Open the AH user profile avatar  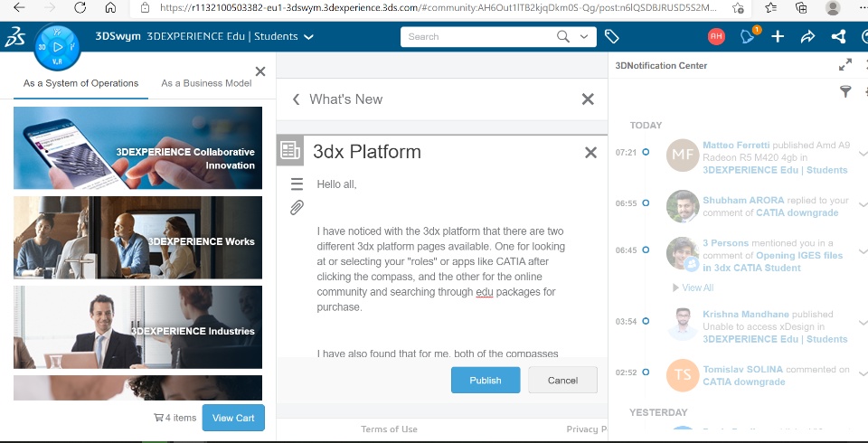(x=716, y=36)
